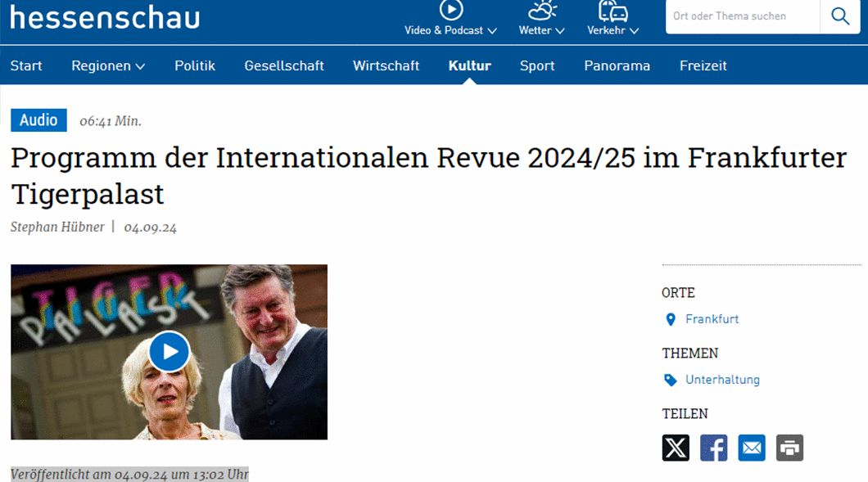This screenshot has height=482, width=868.
Task: Select the Kultur tab
Action: 469,65
